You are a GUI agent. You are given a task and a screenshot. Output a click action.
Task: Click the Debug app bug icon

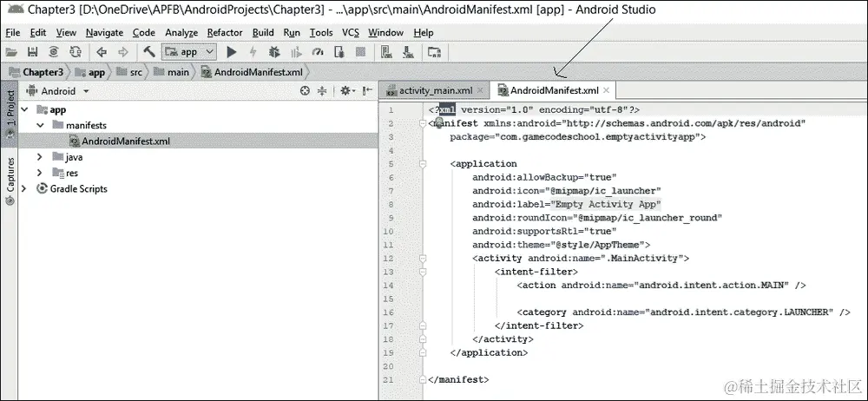coord(274,52)
